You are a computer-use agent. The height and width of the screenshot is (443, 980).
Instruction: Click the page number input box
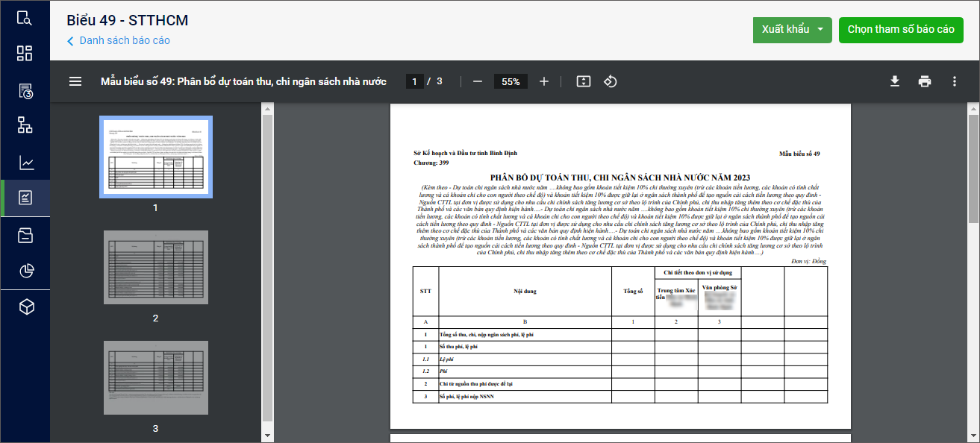(x=414, y=81)
